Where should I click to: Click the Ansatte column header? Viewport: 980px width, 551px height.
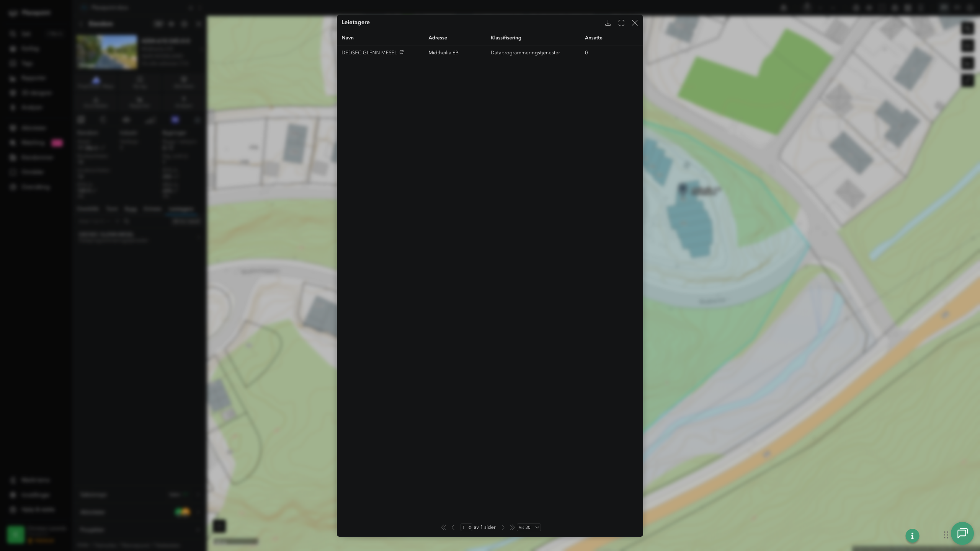coord(593,38)
